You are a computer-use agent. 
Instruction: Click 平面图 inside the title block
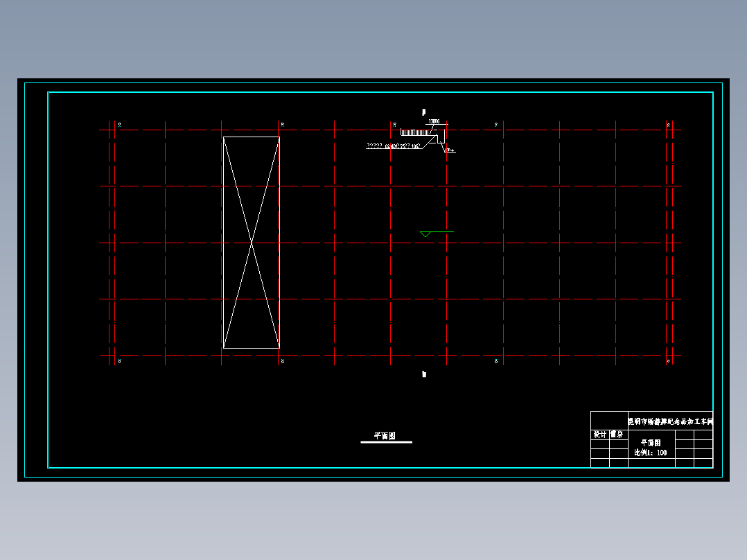(651, 443)
